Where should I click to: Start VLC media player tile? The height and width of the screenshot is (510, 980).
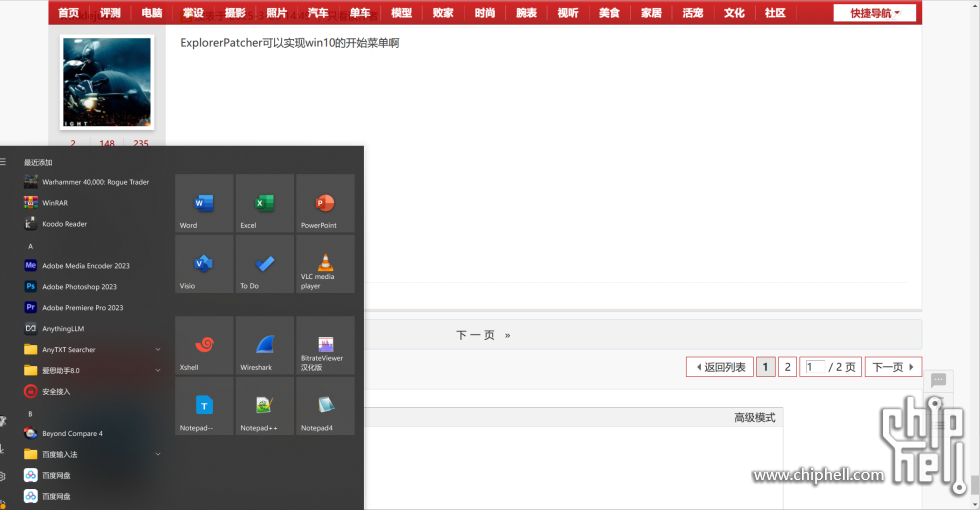coord(326,264)
